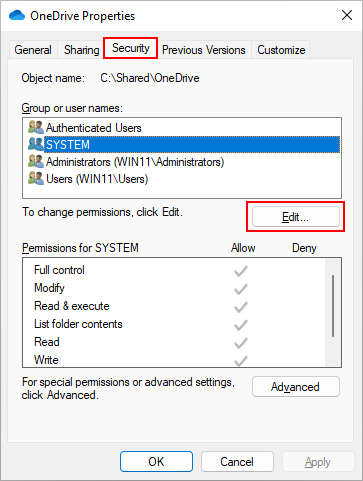The height and width of the screenshot is (481, 363).
Task: Select the SYSTEM entry
Action: 184,144
